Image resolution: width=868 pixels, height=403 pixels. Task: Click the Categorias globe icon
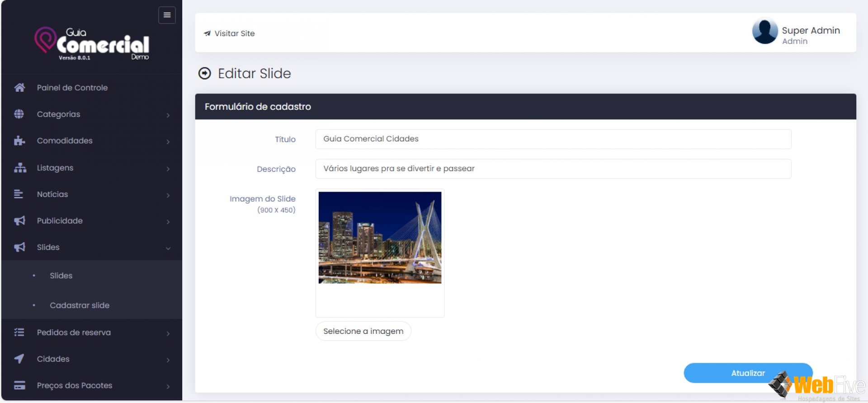point(19,114)
